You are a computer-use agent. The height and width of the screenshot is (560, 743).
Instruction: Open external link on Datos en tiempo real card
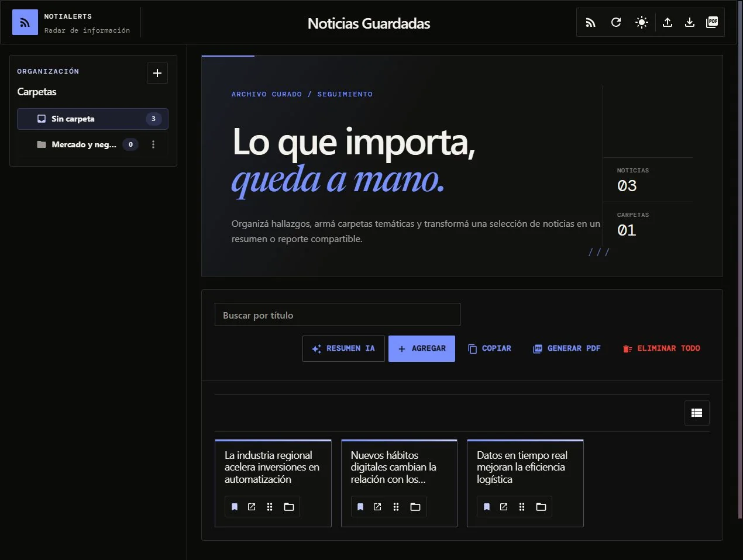(504, 507)
